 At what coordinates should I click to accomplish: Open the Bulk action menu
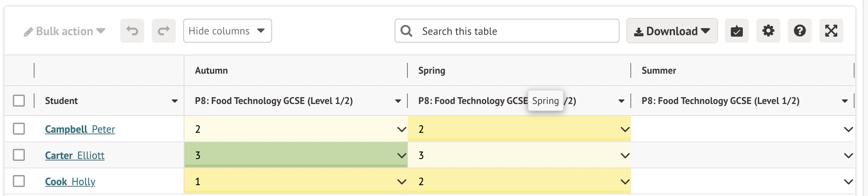point(64,31)
